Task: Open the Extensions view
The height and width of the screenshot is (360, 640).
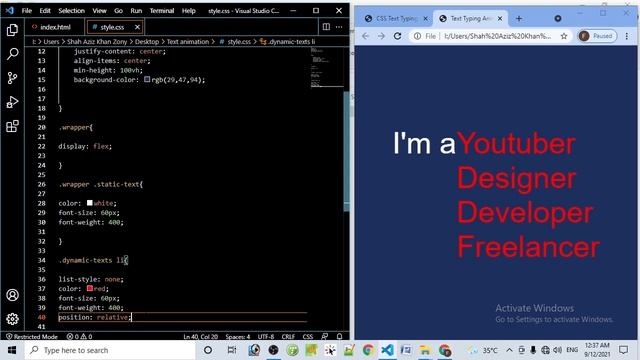Action: pyautogui.click(x=12, y=126)
